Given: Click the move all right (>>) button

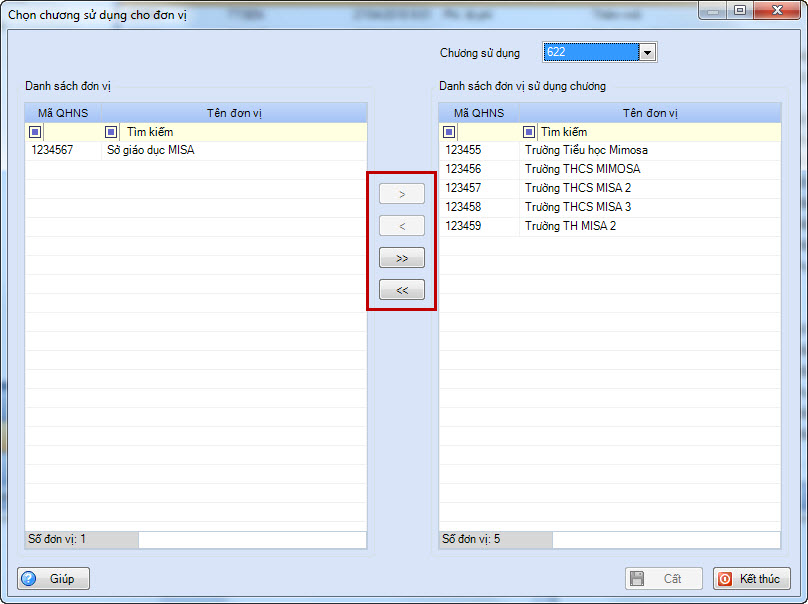Looking at the screenshot, I should [402, 258].
